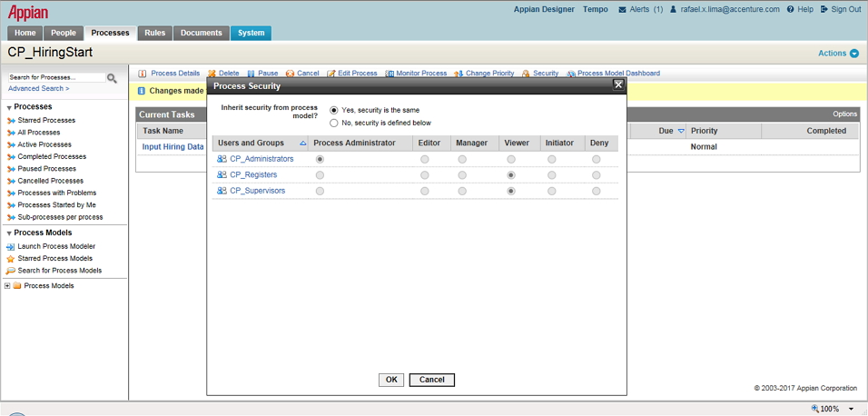Screen dimensions: 868x416
Task: Open the Actions dropdown
Action: pyautogui.click(x=838, y=54)
